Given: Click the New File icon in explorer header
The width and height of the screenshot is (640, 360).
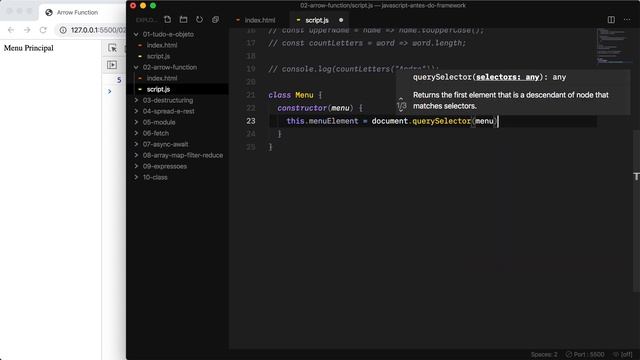Looking at the screenshot, I should (x=167, y=20).
